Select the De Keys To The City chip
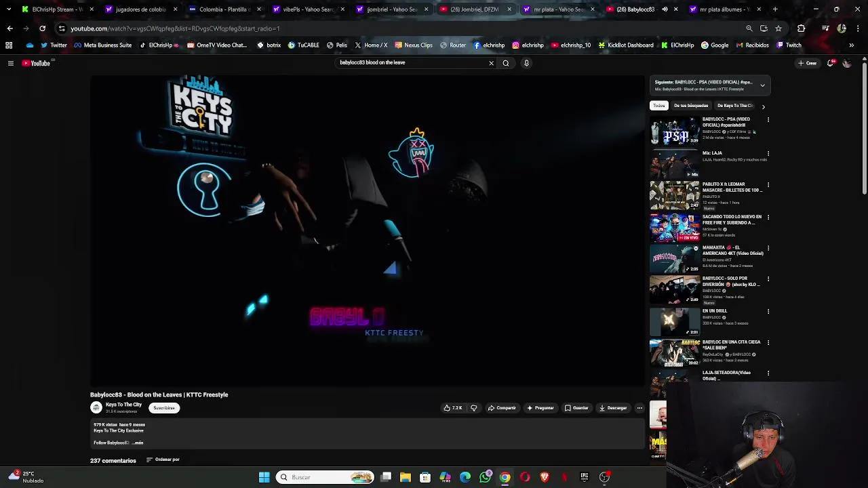This screenshot has height=488, width=868. click(x=735, y=106)
